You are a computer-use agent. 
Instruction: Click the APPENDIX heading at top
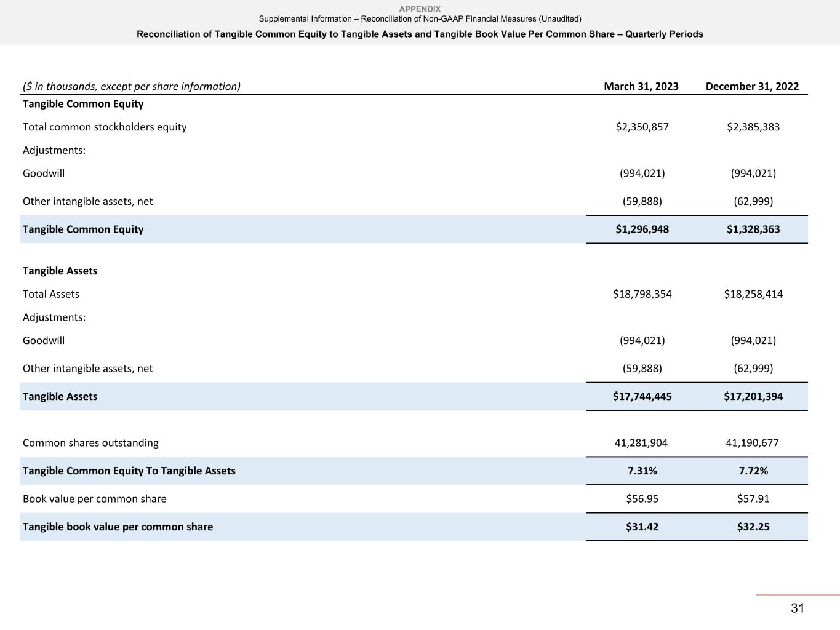[x=420, y=9]
